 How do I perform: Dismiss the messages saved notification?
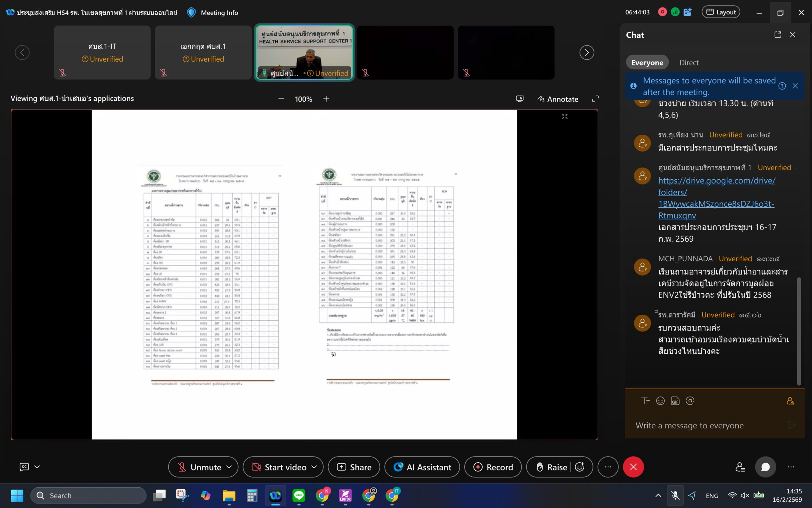795,86
